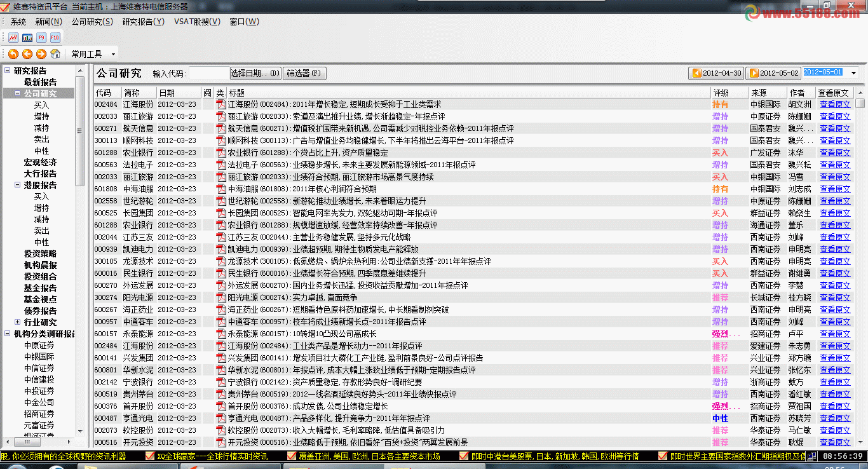The image size is (868, 469).
Task: Collapse the 公司研究 tree node
Action: pyautogui.click(x=18, y=93)
